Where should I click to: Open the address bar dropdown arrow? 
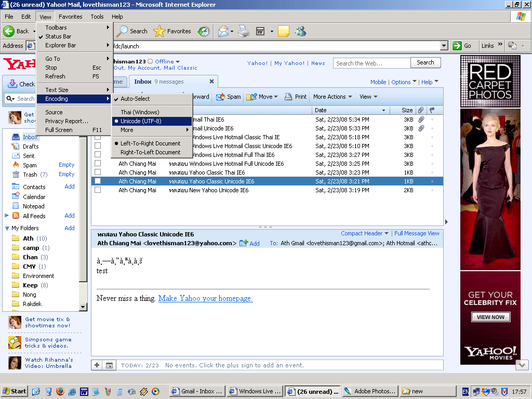click(444, 46)
